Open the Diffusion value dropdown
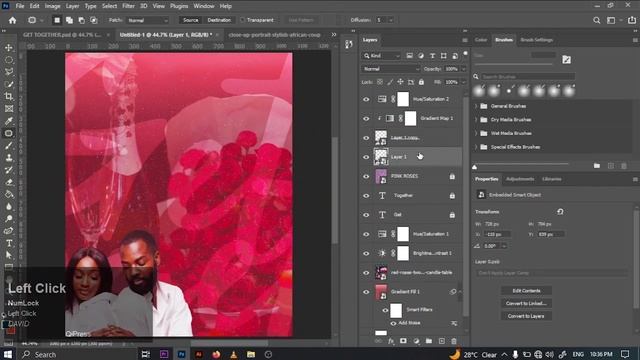The width and height of the screenshot is (640, 360). (391, 20)
